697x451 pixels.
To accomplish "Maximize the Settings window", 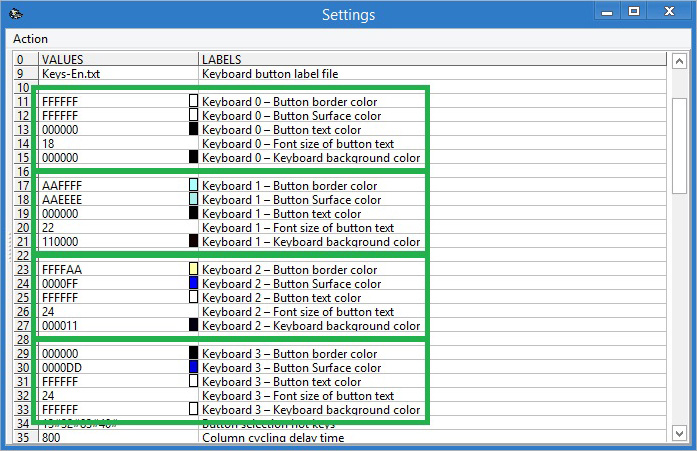I will coord(634,12).
